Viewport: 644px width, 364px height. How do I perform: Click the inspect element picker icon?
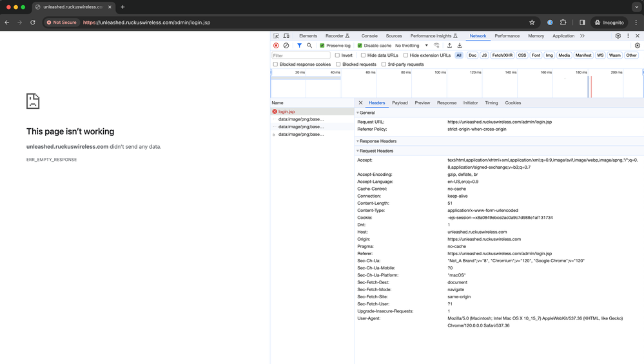coord(277,36)
